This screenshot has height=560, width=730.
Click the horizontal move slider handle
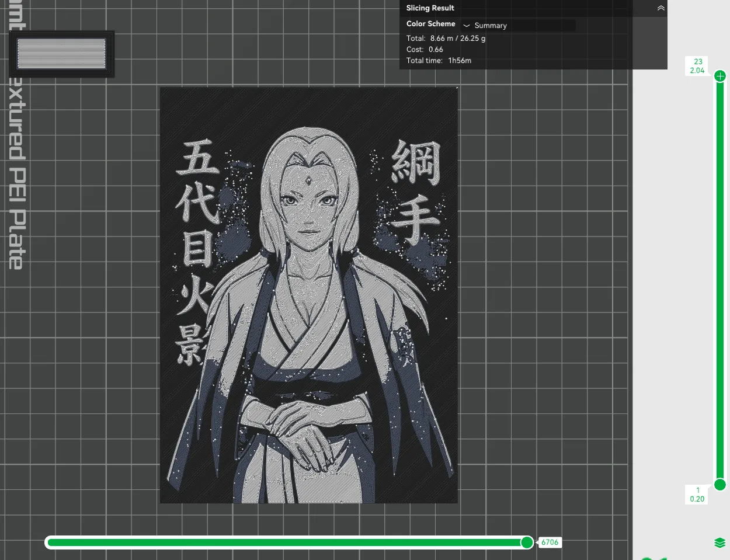(x=527, y=542)
